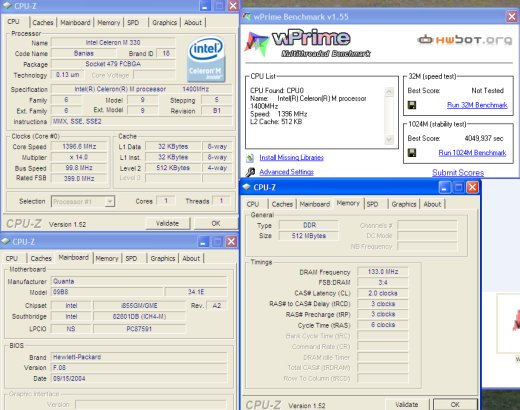Click the Advanced Settings wrench icon

pyautogui.click(x=250, y=172)
